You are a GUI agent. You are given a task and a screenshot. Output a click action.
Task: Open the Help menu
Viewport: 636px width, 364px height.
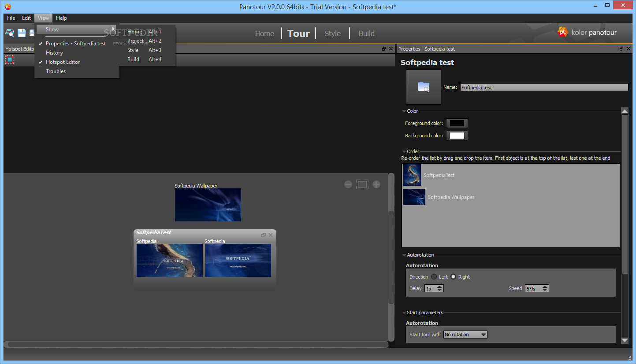62,18
